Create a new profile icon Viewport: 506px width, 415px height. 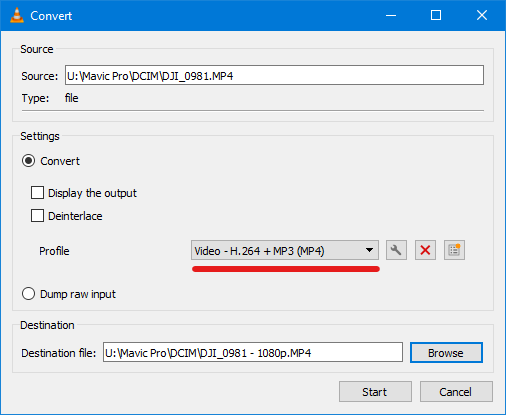(454, 250)
